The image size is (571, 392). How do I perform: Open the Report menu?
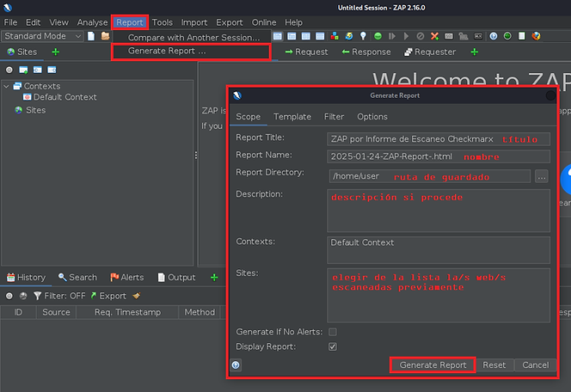point(130,22)
